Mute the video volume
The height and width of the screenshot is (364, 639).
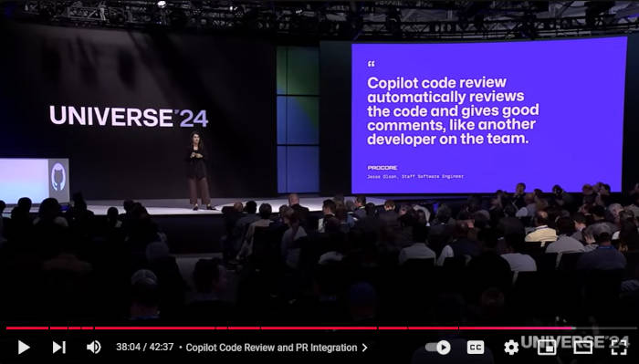(94, 348)
